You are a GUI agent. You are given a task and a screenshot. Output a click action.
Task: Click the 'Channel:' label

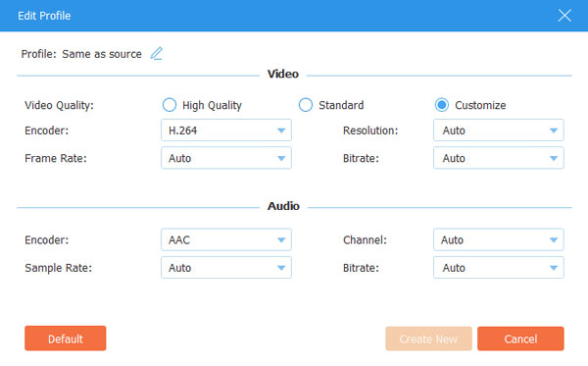click(x=365, y=240)
